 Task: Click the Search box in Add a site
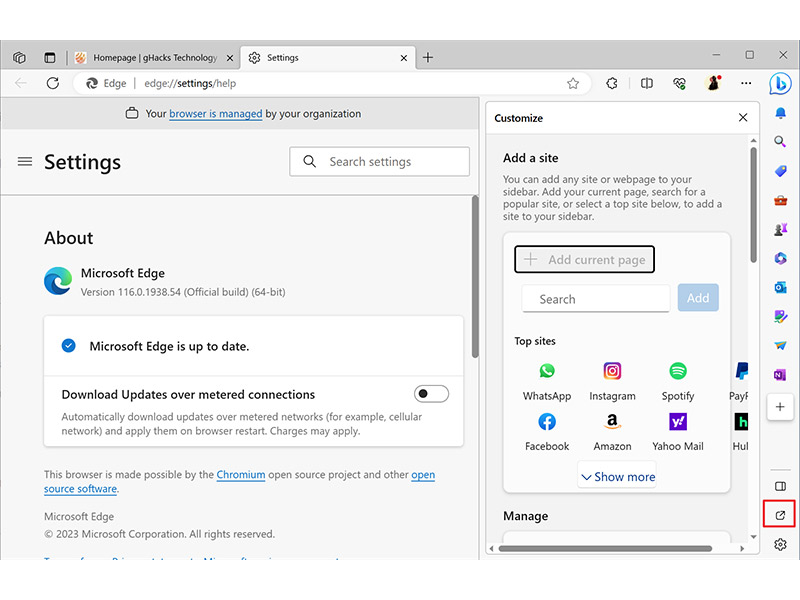pos(595,299)
